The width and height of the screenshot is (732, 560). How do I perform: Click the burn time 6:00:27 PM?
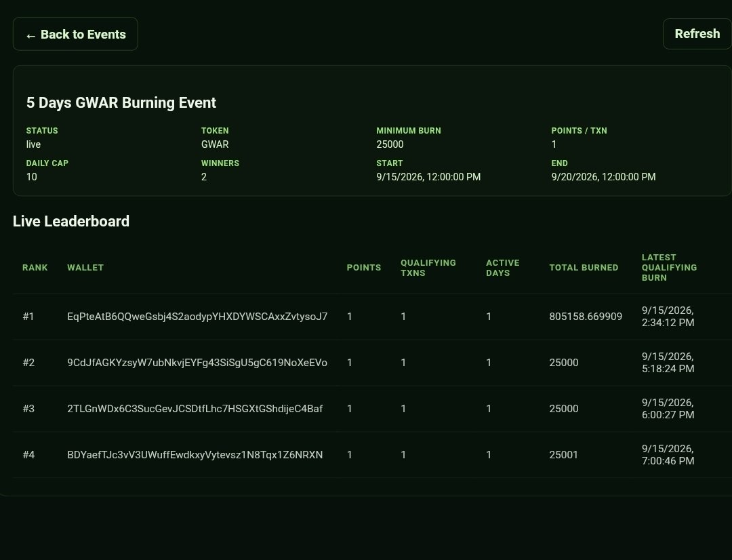click(x=668, y=415)
